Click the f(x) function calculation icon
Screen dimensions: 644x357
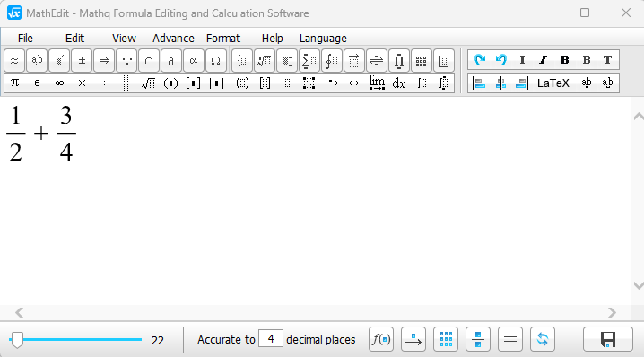381,339
